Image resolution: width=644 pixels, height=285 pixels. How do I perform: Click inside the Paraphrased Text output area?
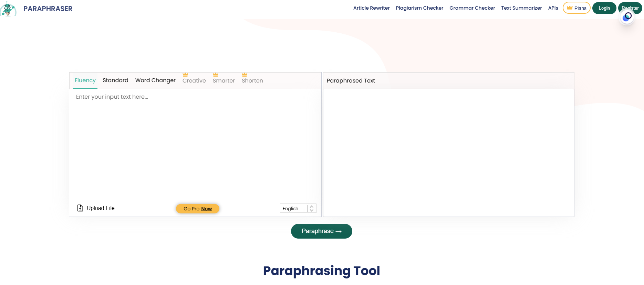coord(448,153)
